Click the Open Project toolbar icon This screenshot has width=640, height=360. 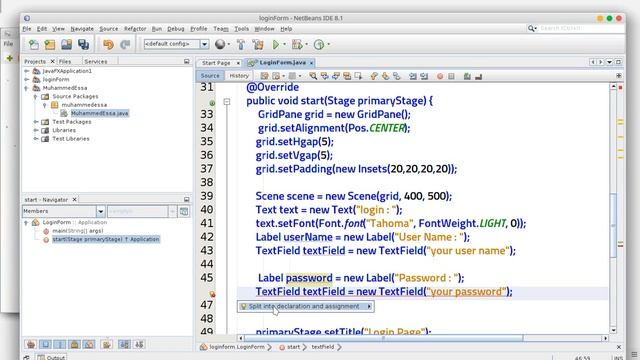coord(67,44)
